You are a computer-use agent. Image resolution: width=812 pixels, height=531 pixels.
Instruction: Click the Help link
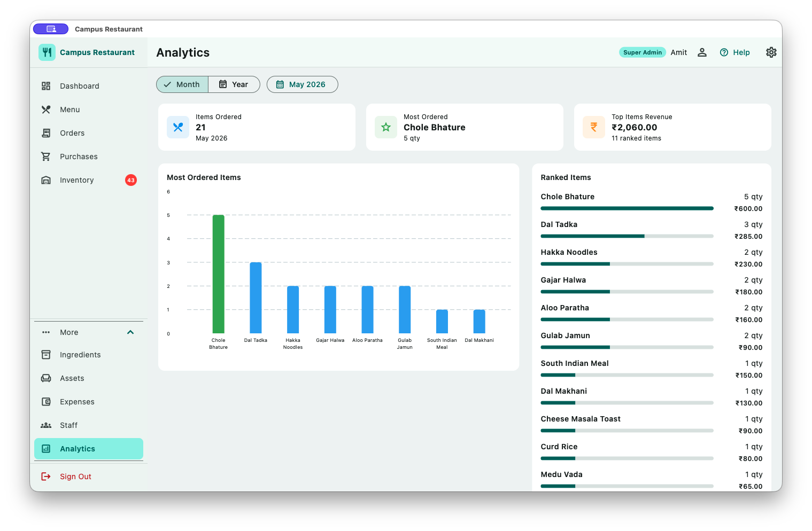[x=735, y=52]
